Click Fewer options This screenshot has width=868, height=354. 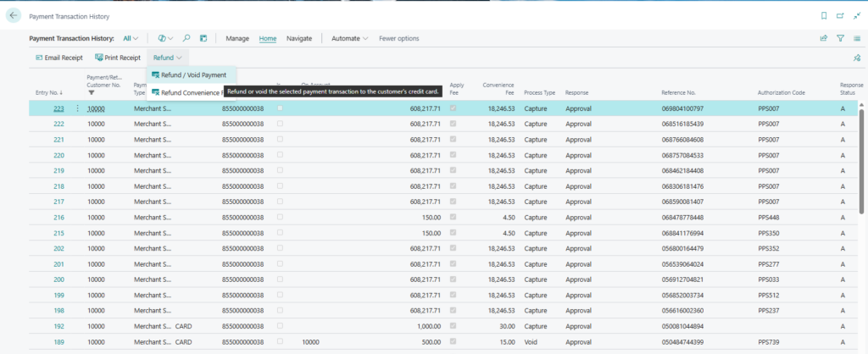(399, 39)
